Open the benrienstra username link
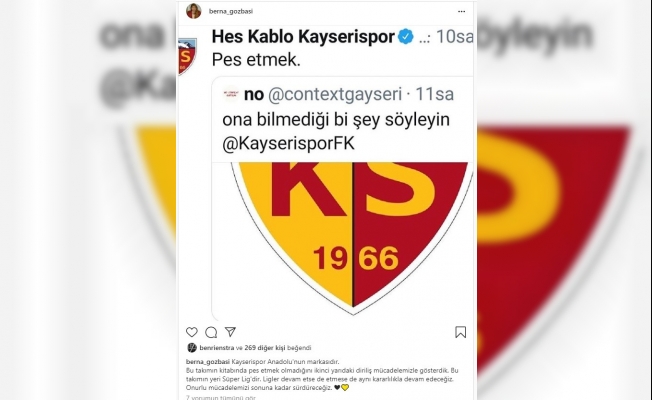Screen dimensions: 652x400 tap(217, 348)
